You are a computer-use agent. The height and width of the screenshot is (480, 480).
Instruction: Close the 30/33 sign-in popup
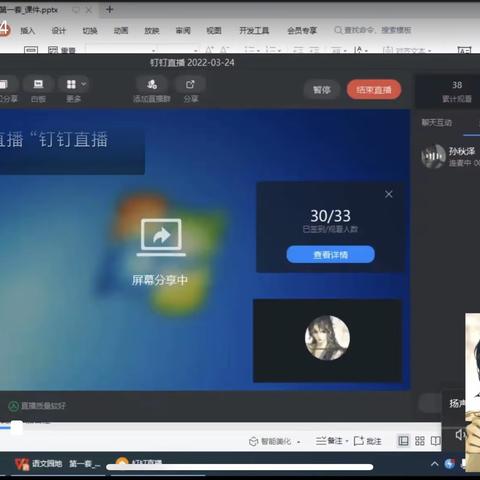389,194
